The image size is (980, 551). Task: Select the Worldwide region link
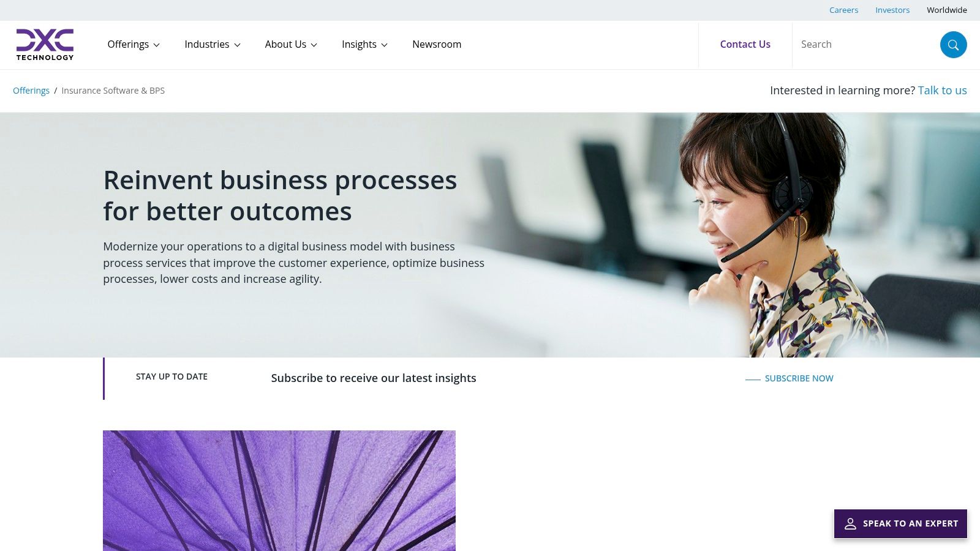tap(946, 10)
